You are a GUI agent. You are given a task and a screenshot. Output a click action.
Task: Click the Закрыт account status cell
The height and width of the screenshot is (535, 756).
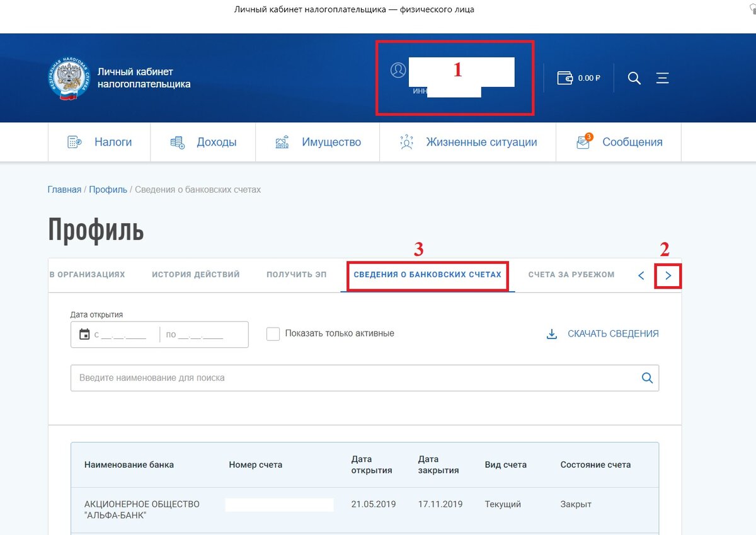(x=576, y=504)
